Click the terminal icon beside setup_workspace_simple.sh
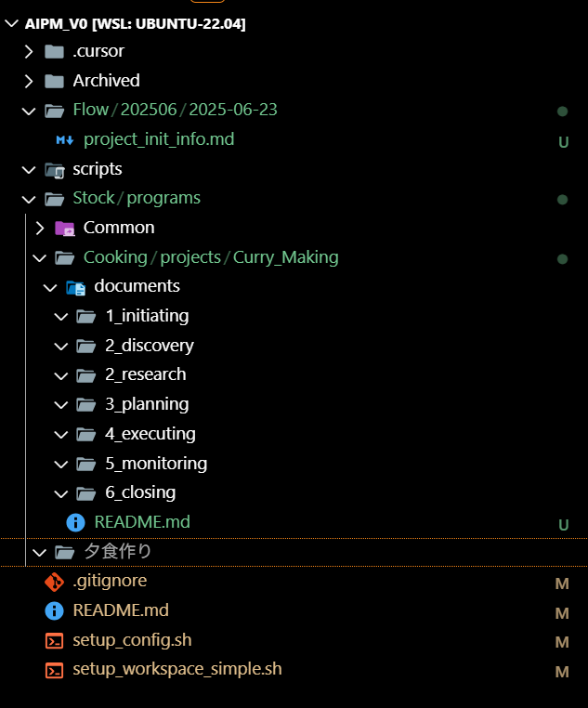The image size is (588, 708). pyautogui.click(x=55, y=670)
